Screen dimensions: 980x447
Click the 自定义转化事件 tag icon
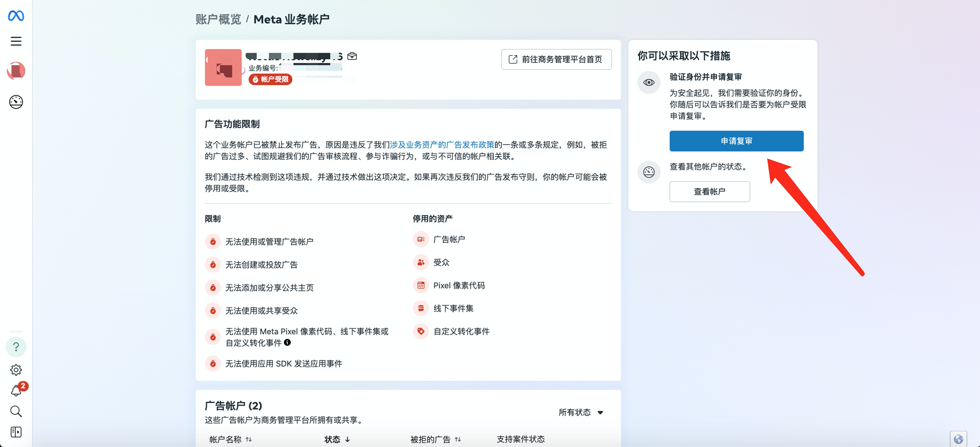(421, 331)
